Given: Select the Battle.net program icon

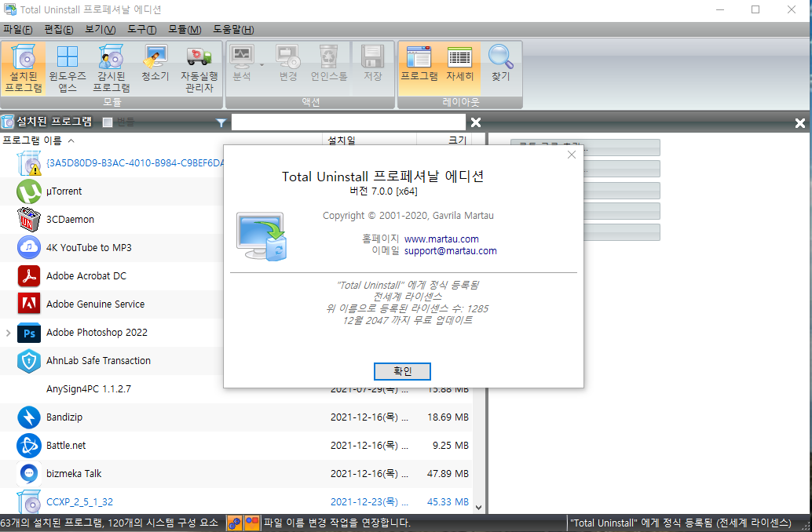Looking at the screenshot, I should 28,446.
